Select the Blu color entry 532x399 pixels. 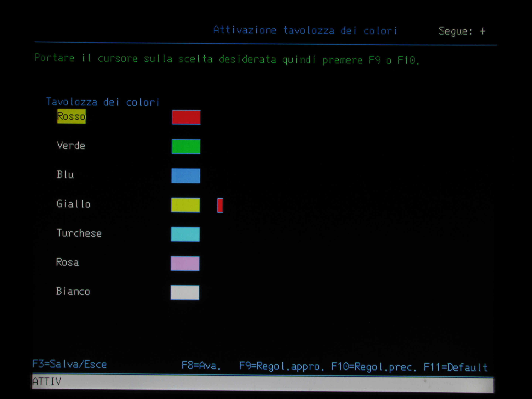tap(65, 175)
